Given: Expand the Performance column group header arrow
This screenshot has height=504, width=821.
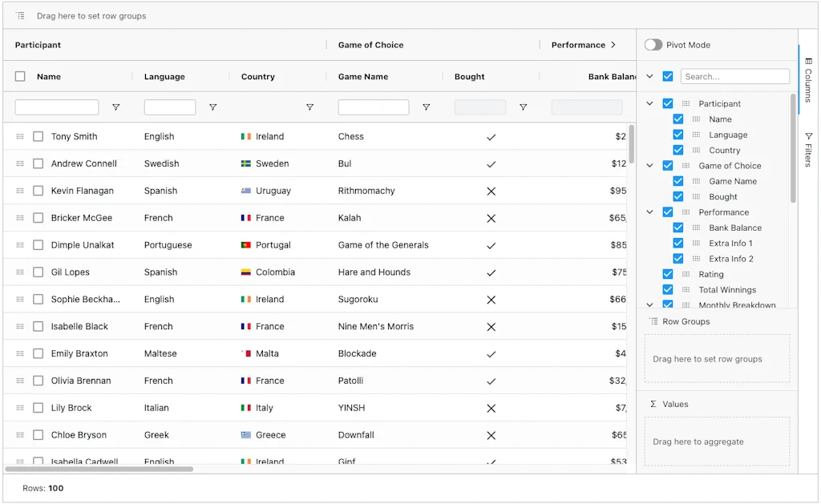Looking at the screenshot, I should click(x=613, y=46).
